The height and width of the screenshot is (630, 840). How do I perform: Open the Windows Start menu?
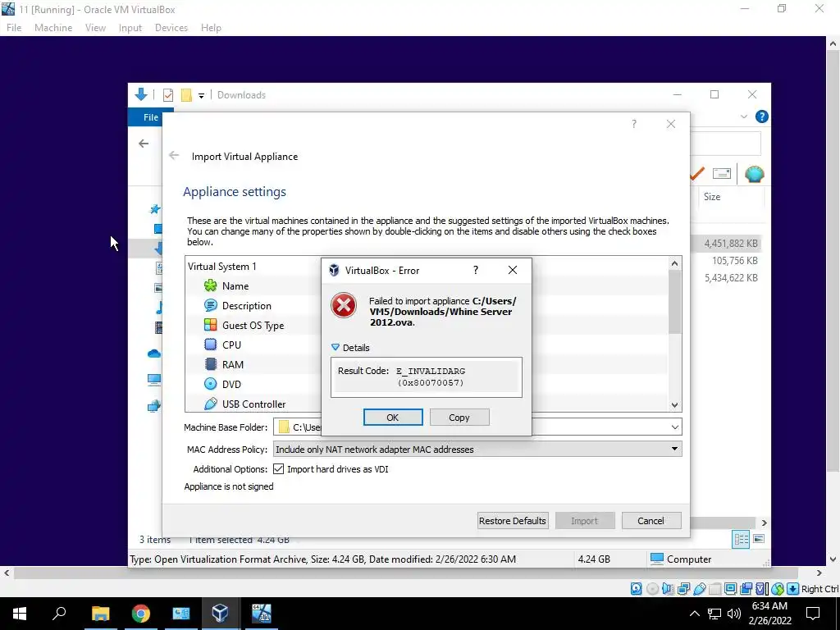[x=20, y=614]
